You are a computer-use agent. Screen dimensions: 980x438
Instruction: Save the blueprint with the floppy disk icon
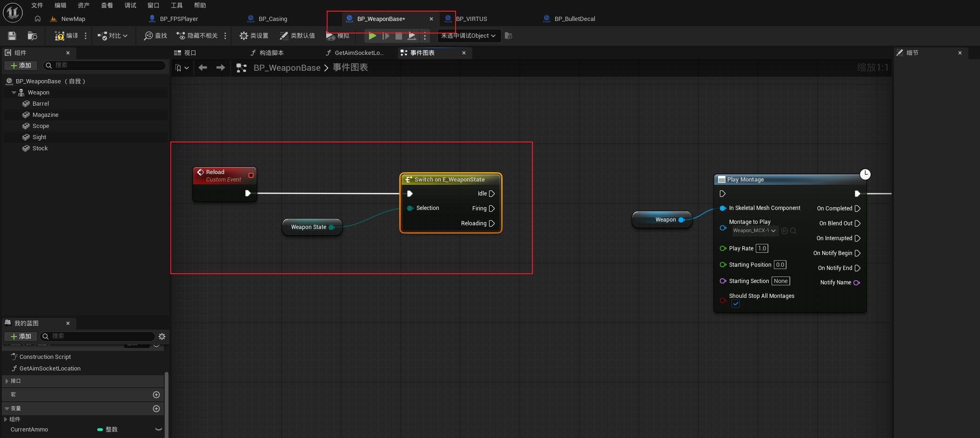pyautogui.click(x=12, y=36)
